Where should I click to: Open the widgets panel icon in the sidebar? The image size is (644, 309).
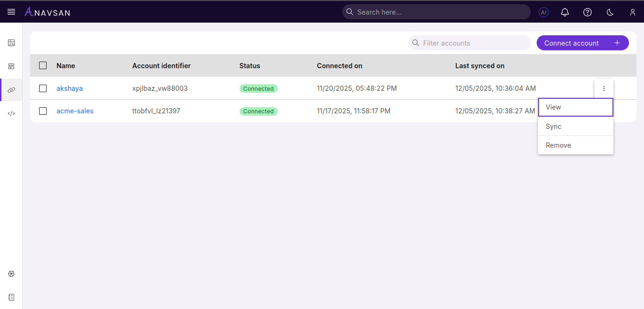pyautogui.click(x=11, y=66)
